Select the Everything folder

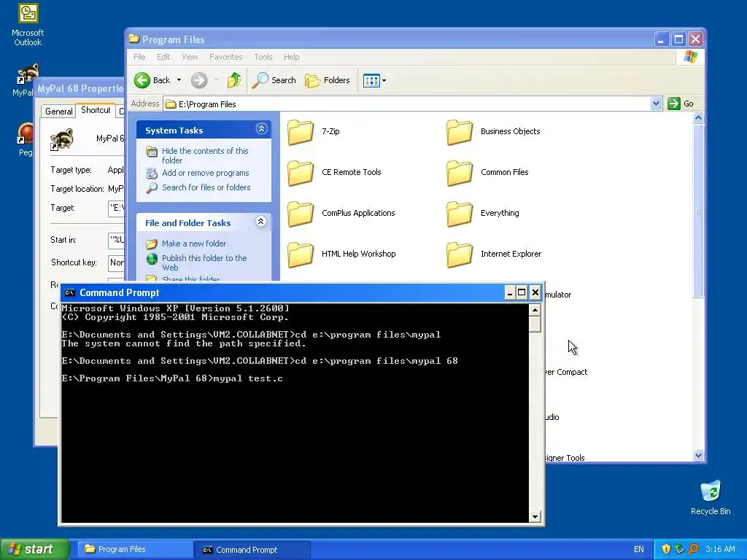tap(483, 214)
